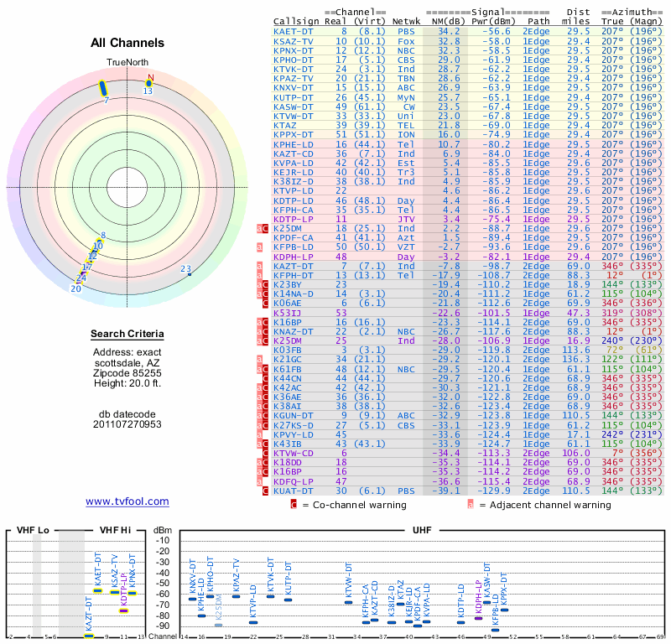Click channel 13 marker on radar plot

coord(148,84)
